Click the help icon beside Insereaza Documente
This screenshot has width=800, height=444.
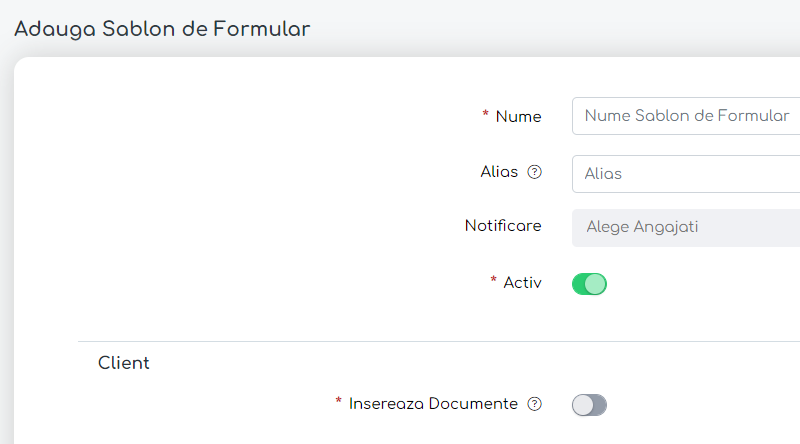click(x=534, y=404)
